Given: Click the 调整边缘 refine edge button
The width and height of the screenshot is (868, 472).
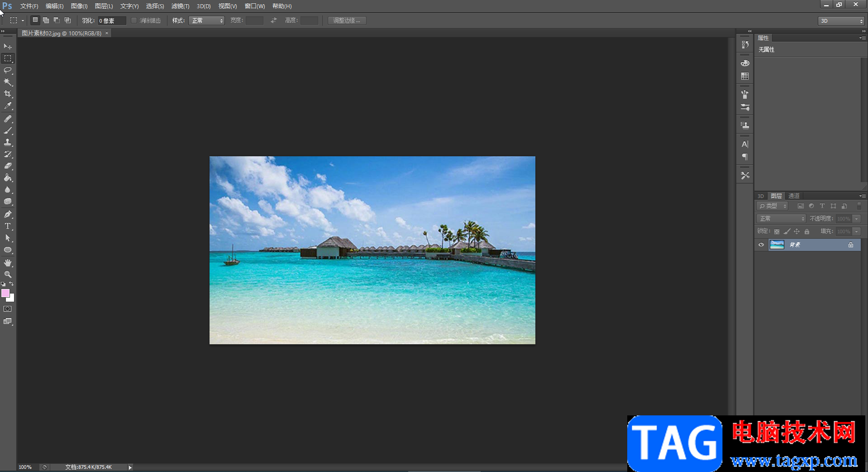Looking at the screenshot, I should point(347,20).
